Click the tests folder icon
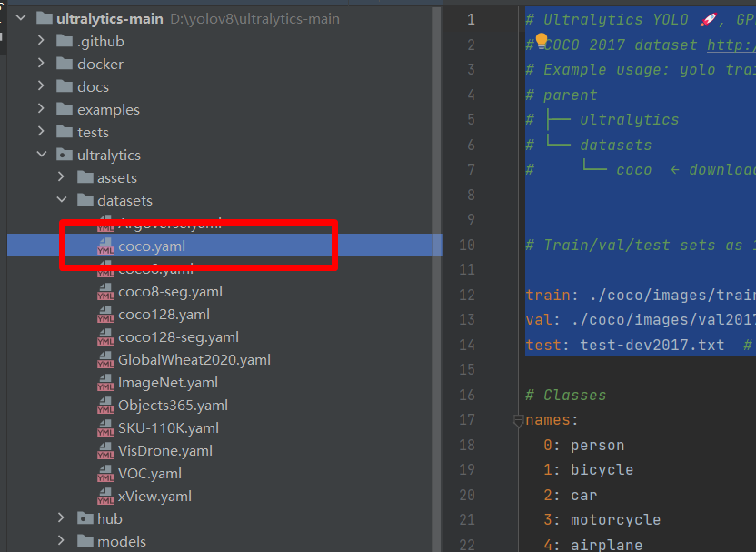Screen dimensions: 756x552 coord(65,132)
